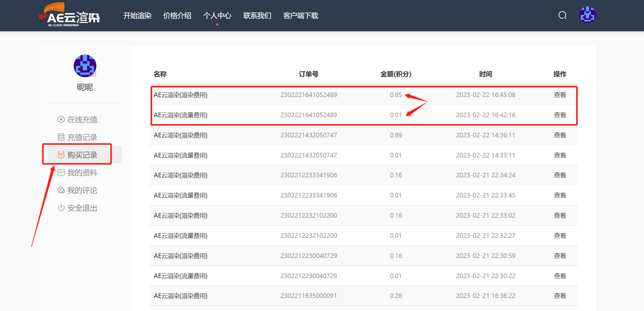Image resolution: width=644 pixels, height=311 pixels.
Task: Click 流量费用 name in the 14:33:11 row
Action: pyautogui.click(x=181, y=155)
